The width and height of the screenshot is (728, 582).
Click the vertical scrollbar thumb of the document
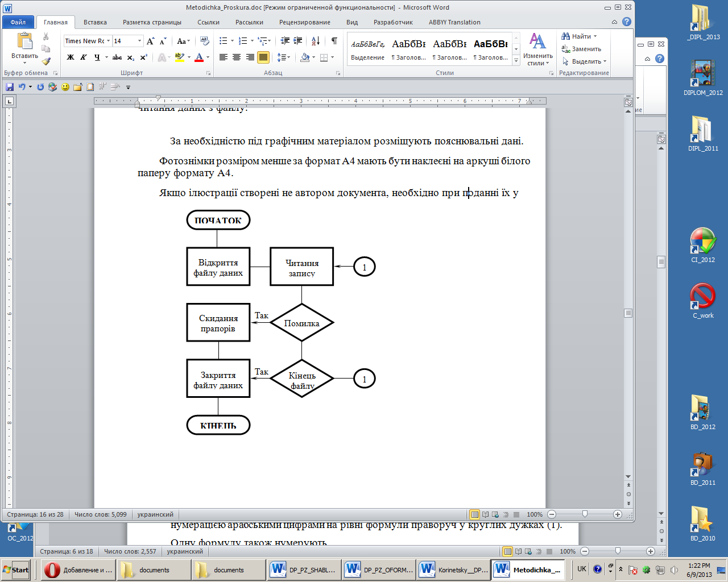628,313
